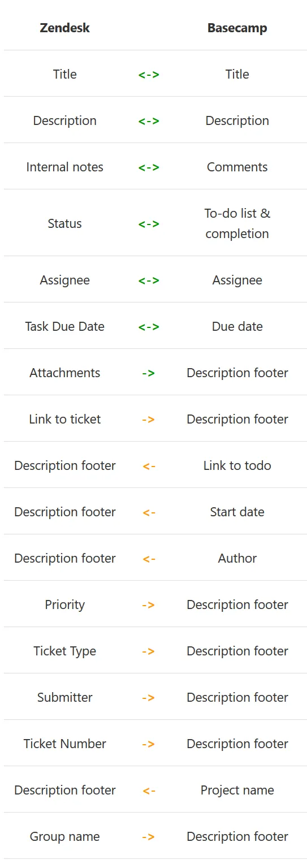Viewport: 307px width, 868px height.
Task: Select the sync arrow in the Status row
Action: click(x=149, y=223)
